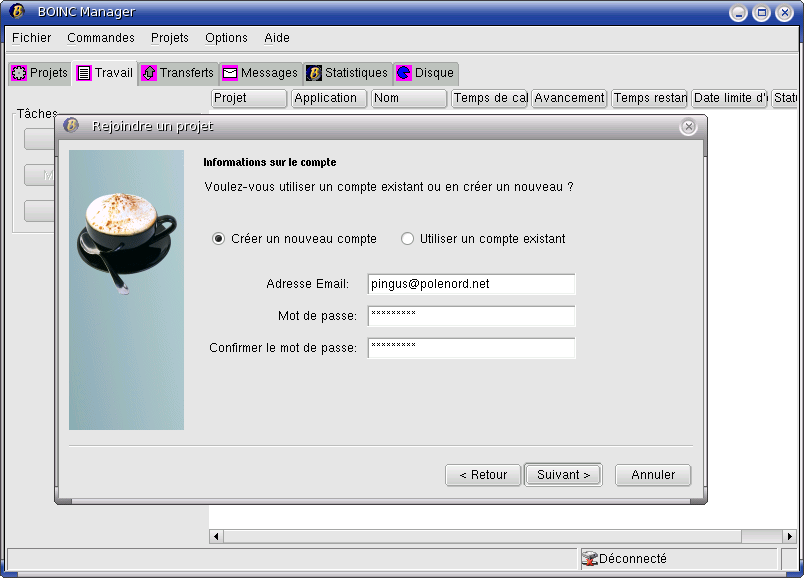Select "Créer un nouveau compte" radio option
This screenshot has height=578, width=804.
[x=218, y=239]
